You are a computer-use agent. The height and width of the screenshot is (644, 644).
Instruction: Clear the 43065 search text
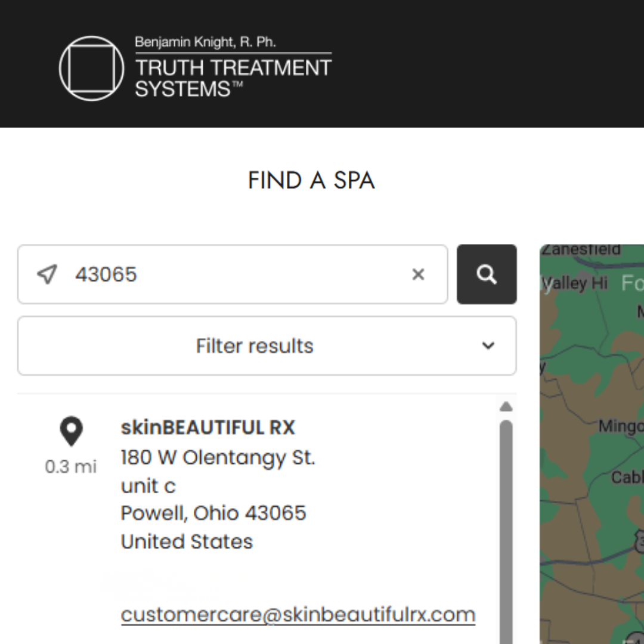pos(418,274)
